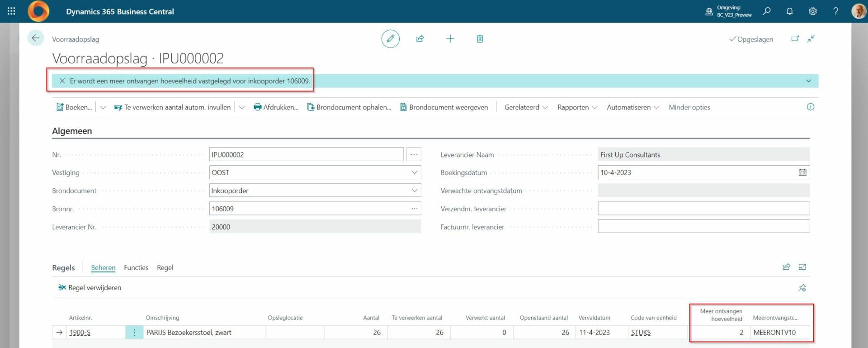Open the search magnifier icon

coord(767,11)
